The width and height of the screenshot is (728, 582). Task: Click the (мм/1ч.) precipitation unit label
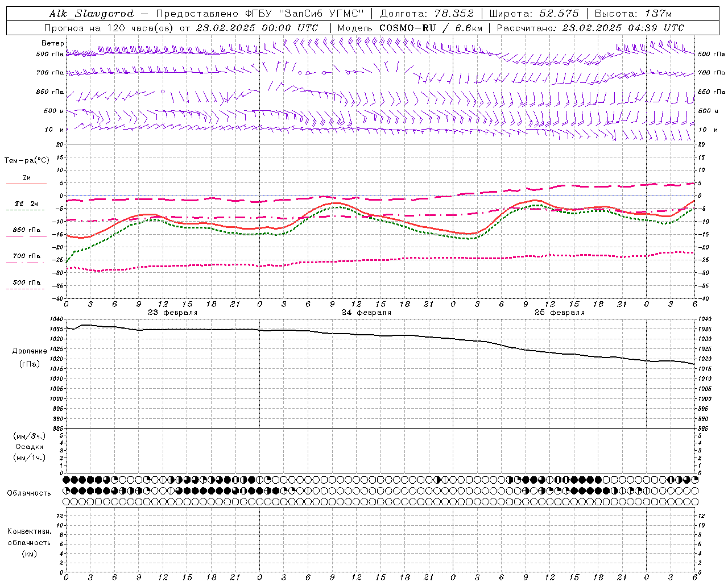point(29,458)
